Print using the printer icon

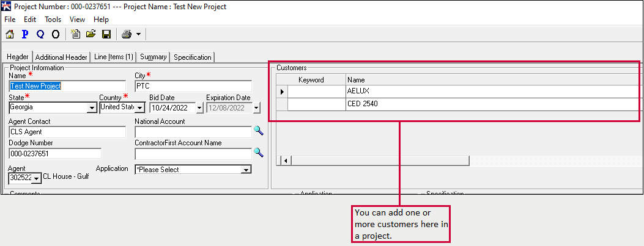(126, 34)
